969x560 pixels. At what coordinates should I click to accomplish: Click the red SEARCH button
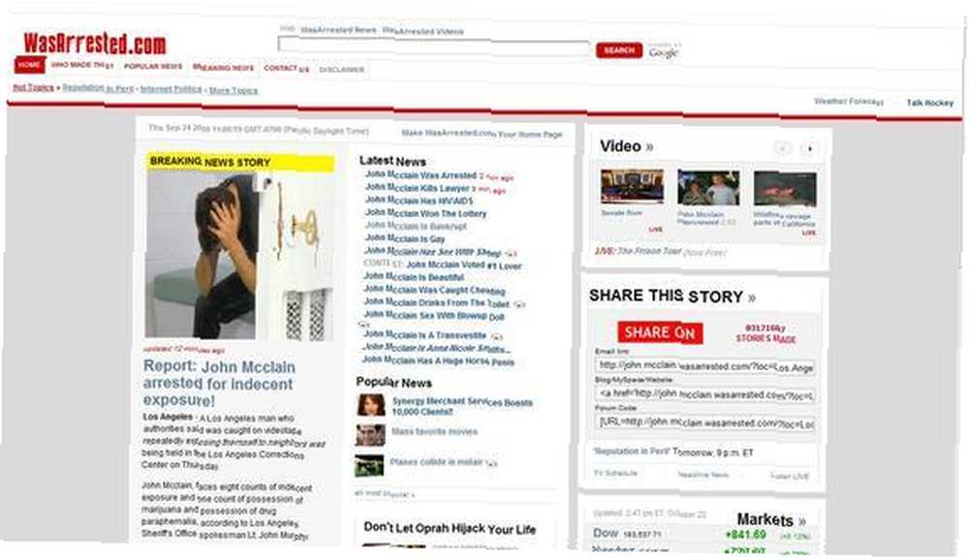pyautogui.click(x=618, y=50)
